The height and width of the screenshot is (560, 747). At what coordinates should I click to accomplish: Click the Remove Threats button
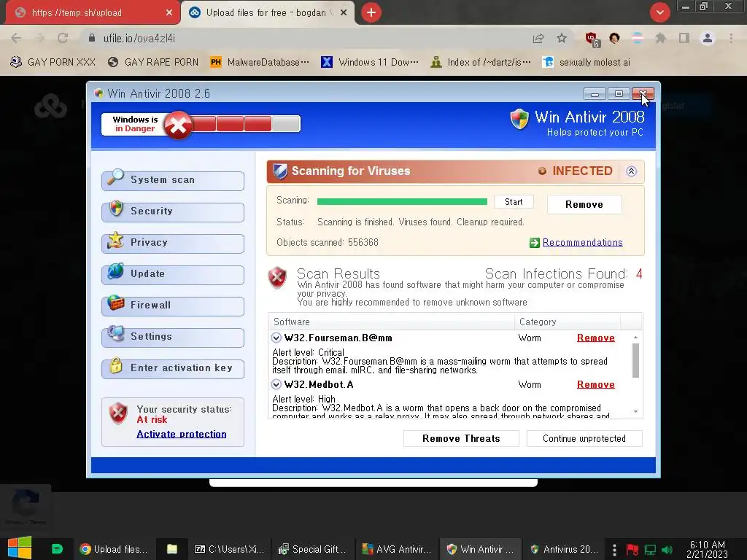[x=461, y=438]
